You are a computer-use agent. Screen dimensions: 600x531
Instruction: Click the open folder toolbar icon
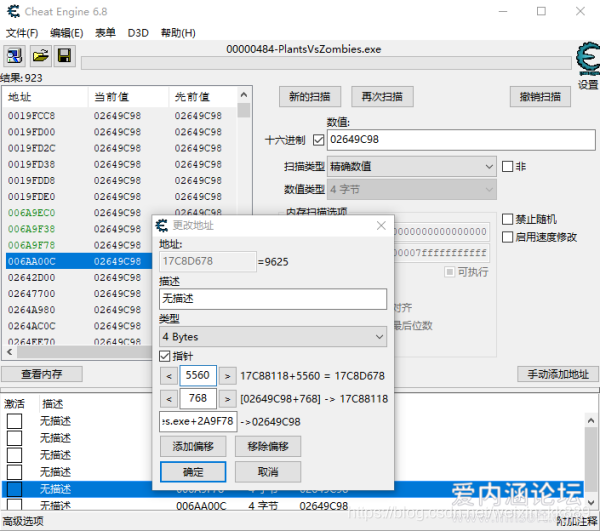point(40,56)
